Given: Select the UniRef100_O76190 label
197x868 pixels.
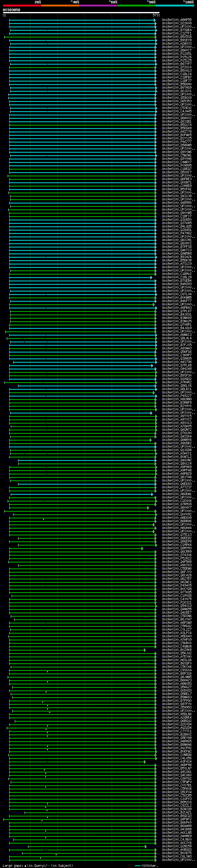Looking at the screenshot, I should click(177, 433).
